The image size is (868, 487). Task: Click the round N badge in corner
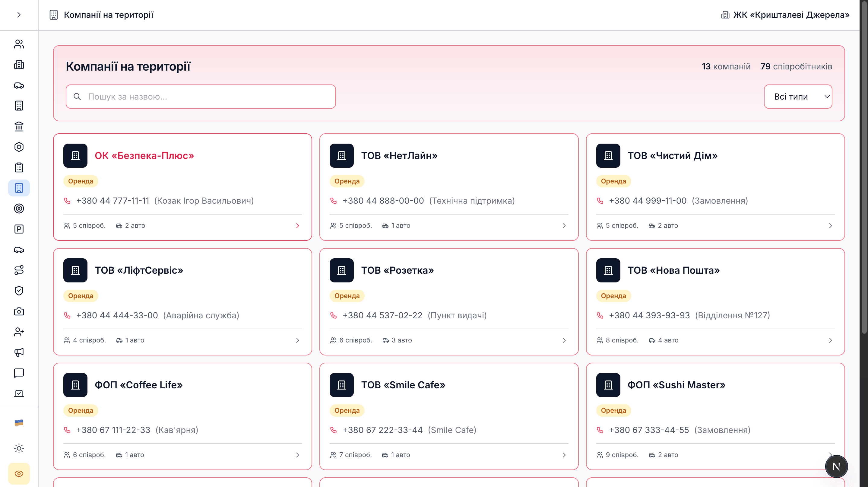[836, 466]
